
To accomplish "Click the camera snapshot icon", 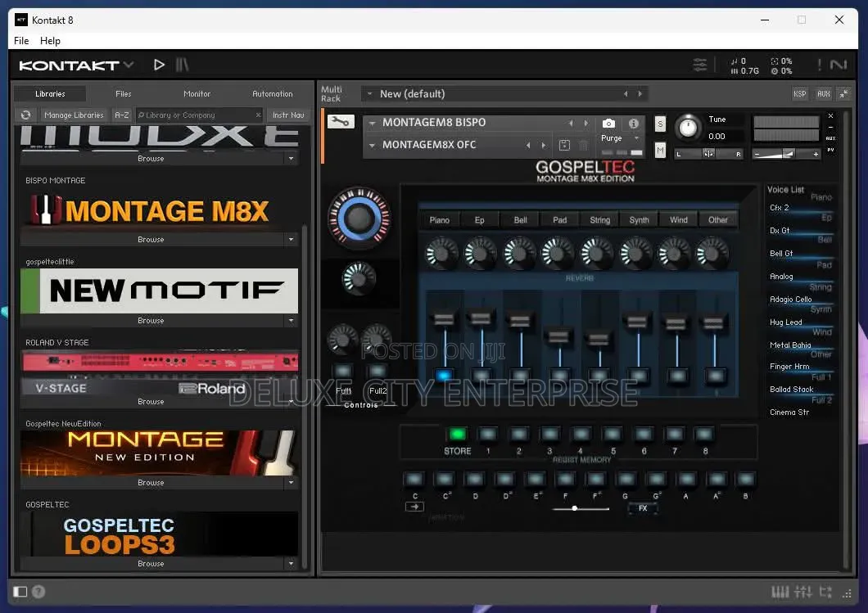I will point(608,123).
